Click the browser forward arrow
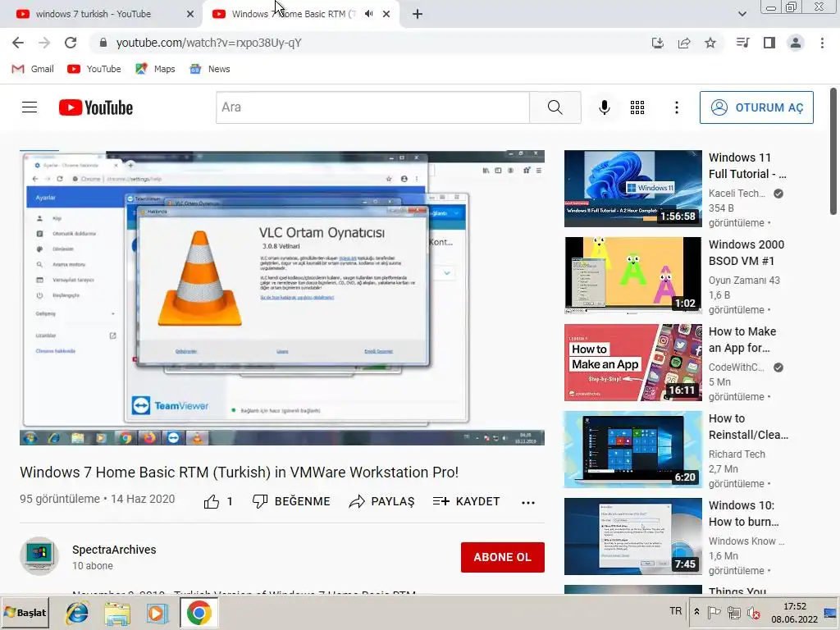The height and width of the screenshot is (630, 840). [44, 43]
